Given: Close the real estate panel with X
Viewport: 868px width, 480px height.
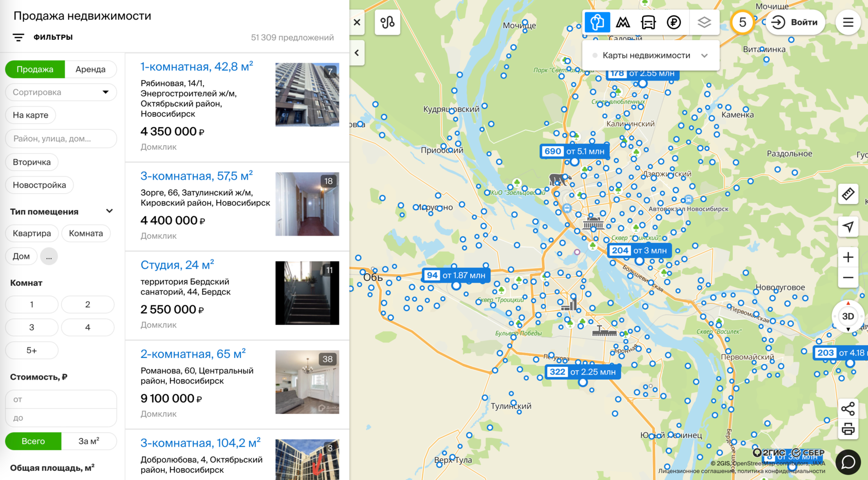Looking at the screenshot, I should pos(357,22).
